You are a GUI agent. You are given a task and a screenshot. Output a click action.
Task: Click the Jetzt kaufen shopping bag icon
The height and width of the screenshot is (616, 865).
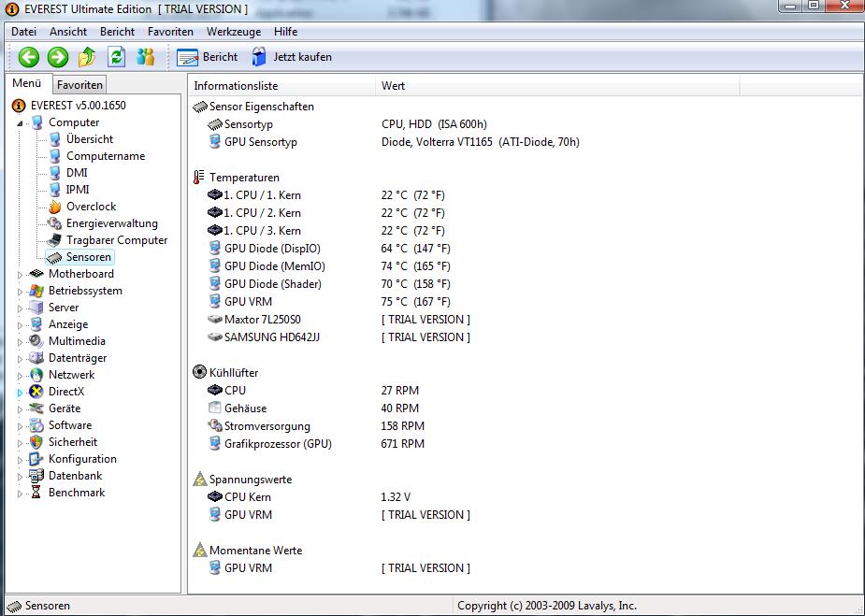[x=259, y=57]
